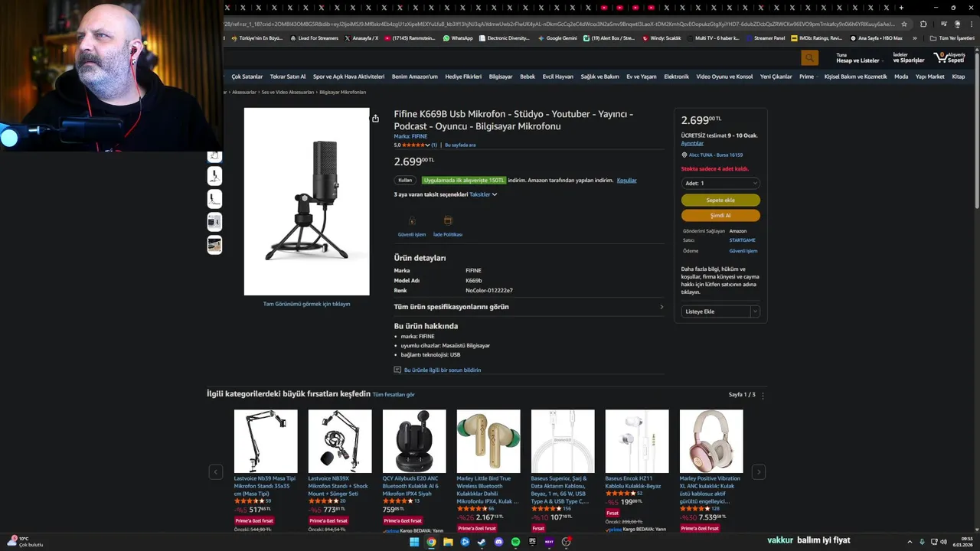This screenshot has width=980, height=551.
Task: Open File Explorer from the taskbar
Action: (448, 542)
